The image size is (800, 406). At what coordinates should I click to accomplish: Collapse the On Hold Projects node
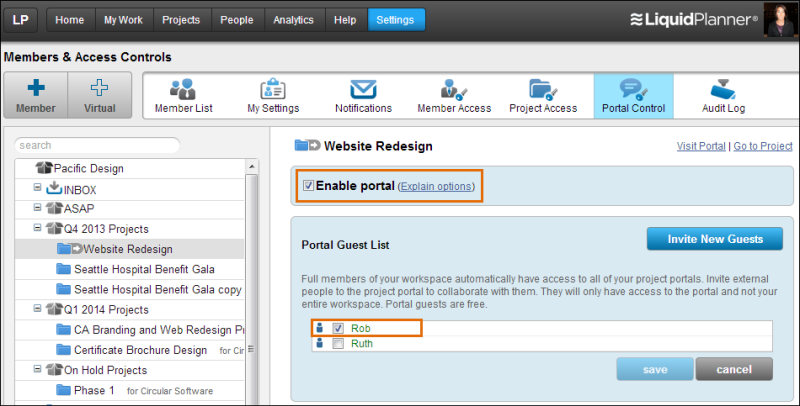coord(37,369)
